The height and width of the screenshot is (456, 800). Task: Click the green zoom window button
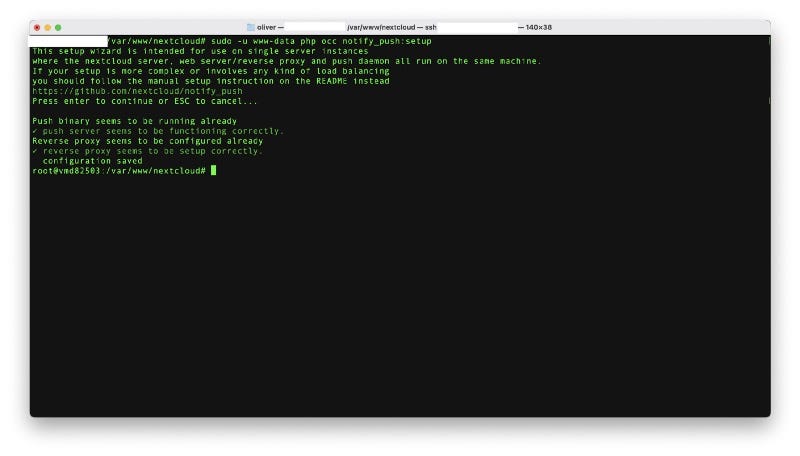pyautogui.click(x=58, y=28)
